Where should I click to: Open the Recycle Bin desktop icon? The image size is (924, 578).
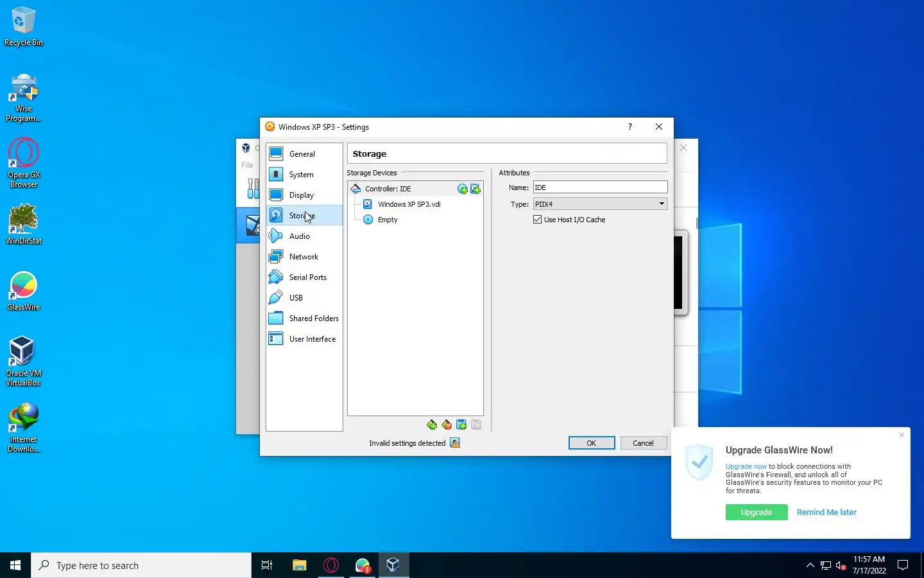[24, 26]
